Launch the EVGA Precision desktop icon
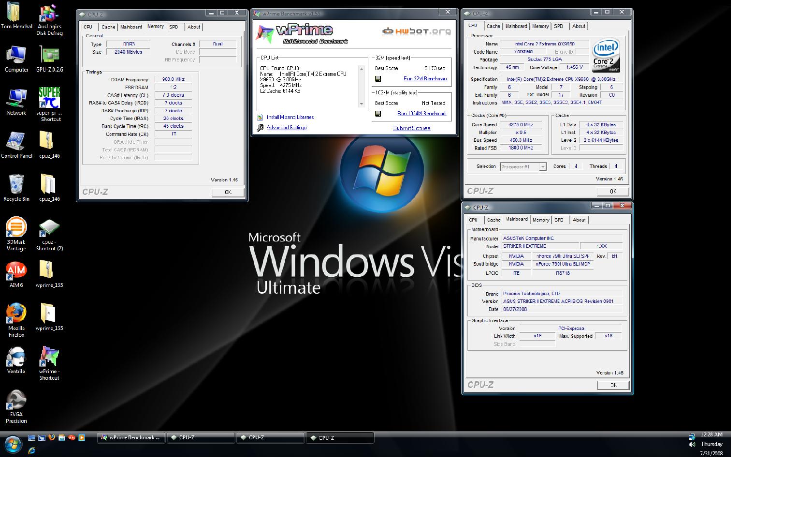This screenshot has height=508, width=812. pos(16,406)
